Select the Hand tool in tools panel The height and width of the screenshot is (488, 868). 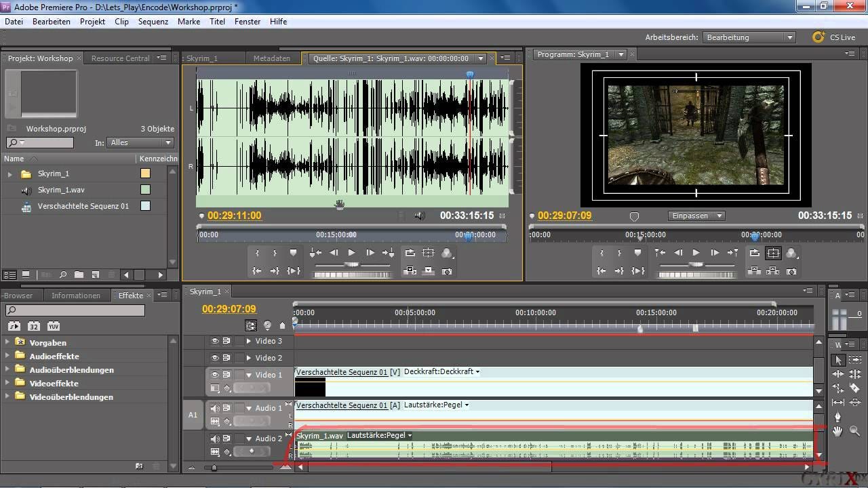(x=838, y=430)
